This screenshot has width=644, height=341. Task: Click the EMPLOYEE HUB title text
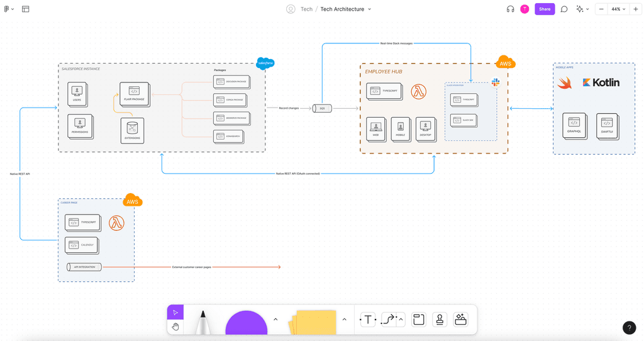[x=384, y=72]
